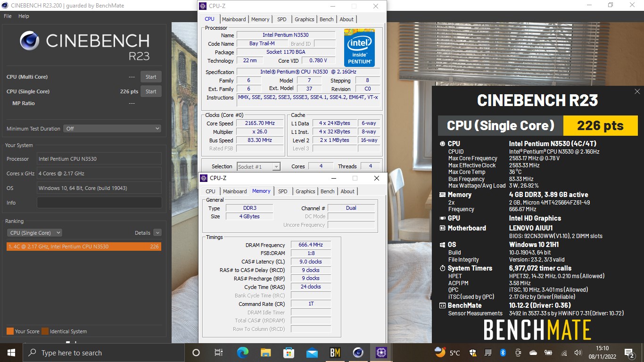Open the File menu in Cinebench

pyautogui.click(x=8, y=16)
